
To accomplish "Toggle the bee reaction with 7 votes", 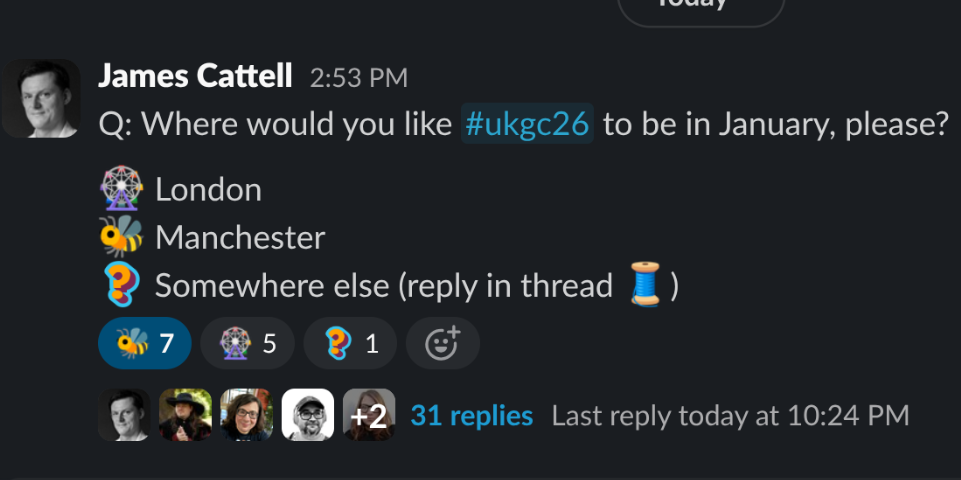I will point(145,343).
